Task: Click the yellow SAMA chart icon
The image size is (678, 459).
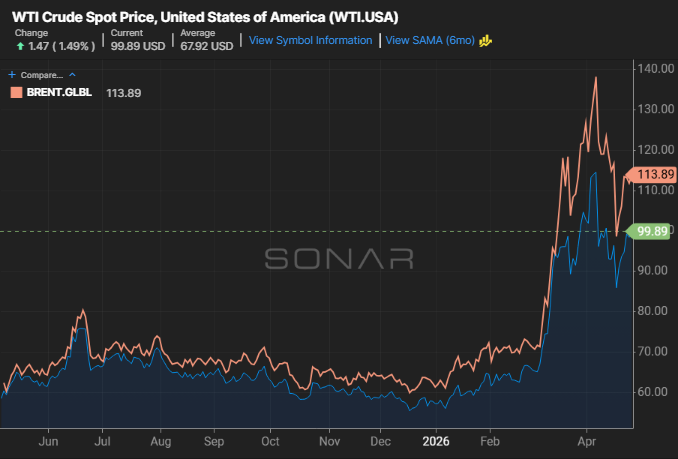Action: [486, 41]
